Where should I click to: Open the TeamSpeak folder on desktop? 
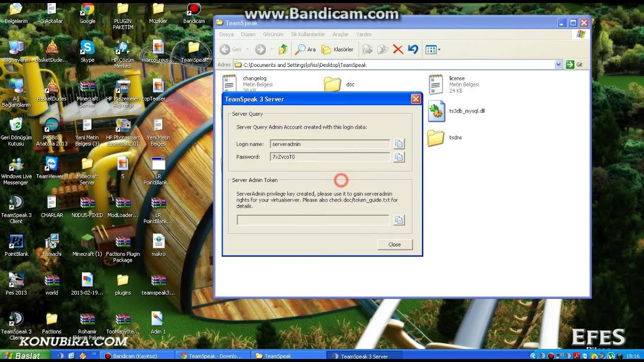(194, 52)
